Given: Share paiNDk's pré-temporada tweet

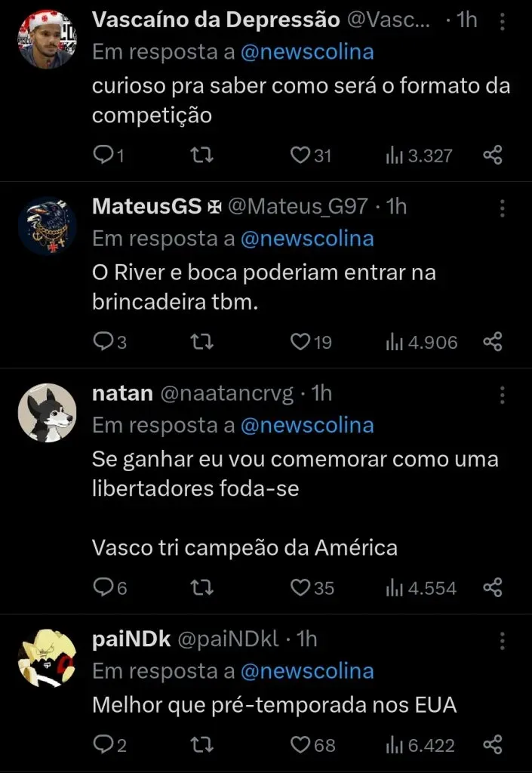Looking at the screenshot, I should click(492, 745).
